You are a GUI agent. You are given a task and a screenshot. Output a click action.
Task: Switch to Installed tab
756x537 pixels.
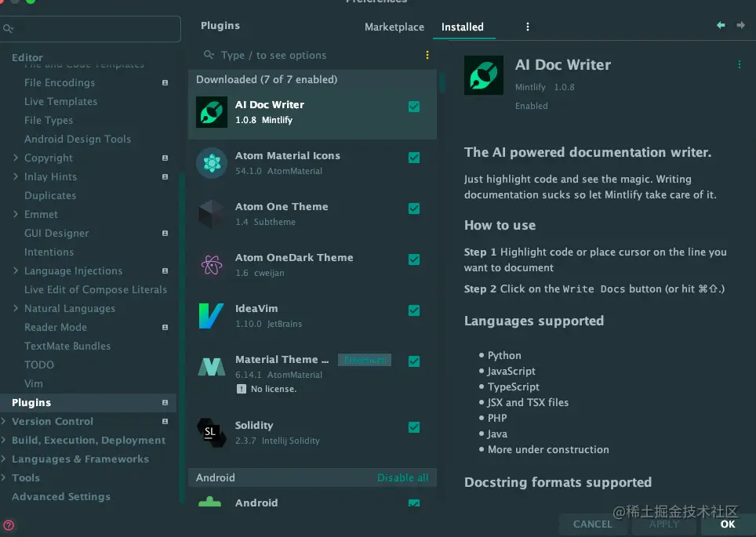(x=463, y=27)
